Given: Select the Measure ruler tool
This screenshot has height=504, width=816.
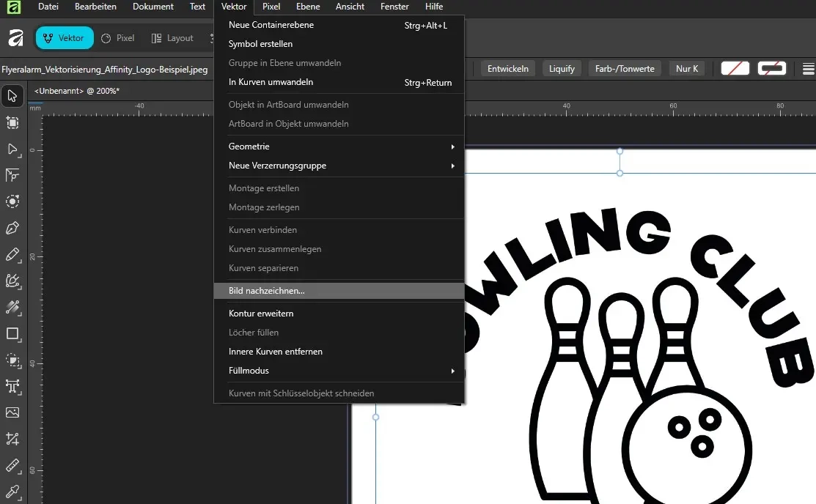Looking at the screenshot, I should [x=12, y=465].
